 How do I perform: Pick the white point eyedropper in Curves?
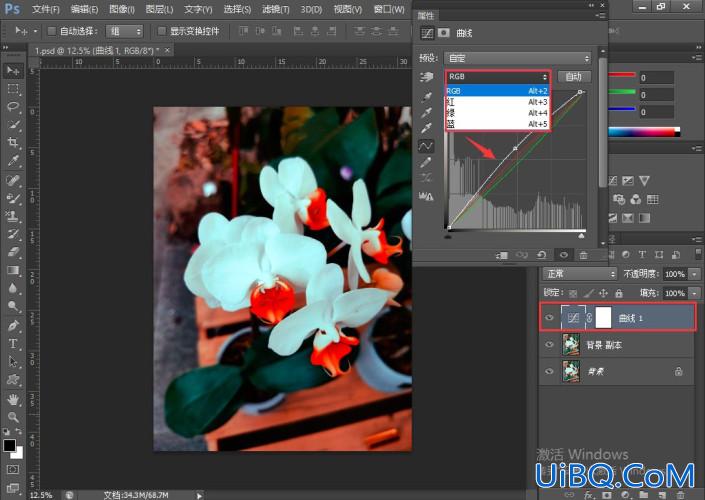pyautogui.click(x=426, y=129)
